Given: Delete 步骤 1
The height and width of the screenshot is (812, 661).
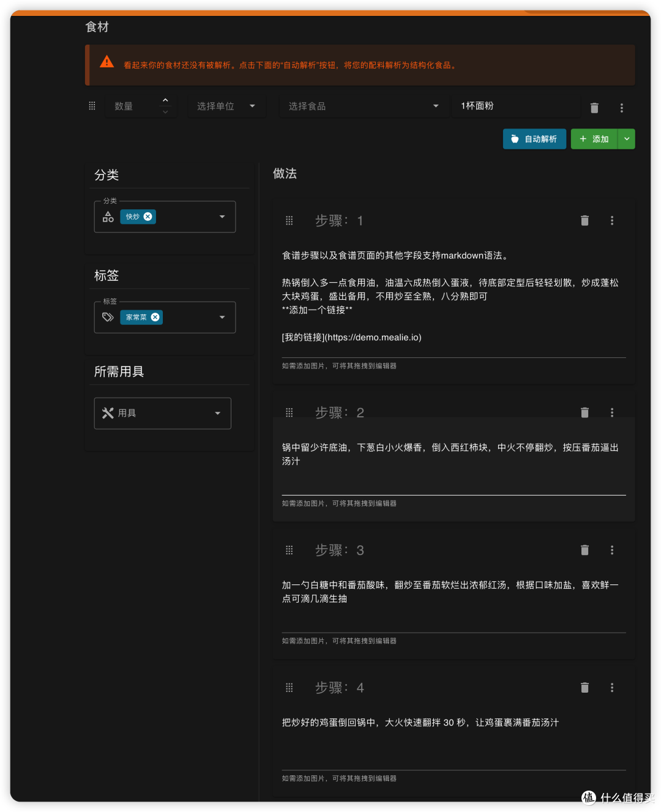Looking at the screenshot, I should (x=584, y=220).
